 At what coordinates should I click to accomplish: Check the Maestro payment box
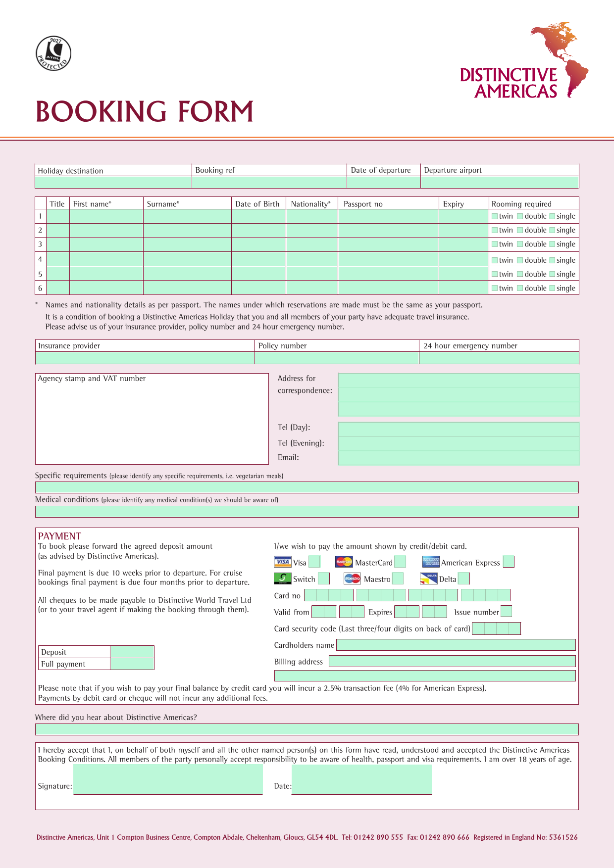click(398, 579)
